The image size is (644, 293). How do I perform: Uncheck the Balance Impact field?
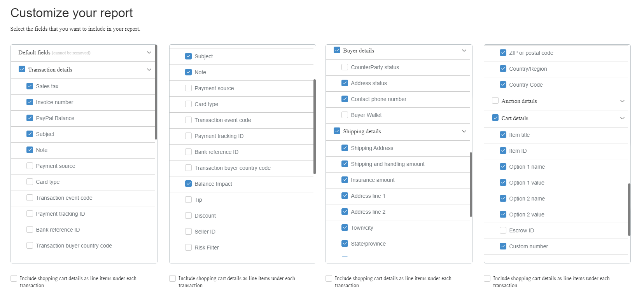coord(189,184)
